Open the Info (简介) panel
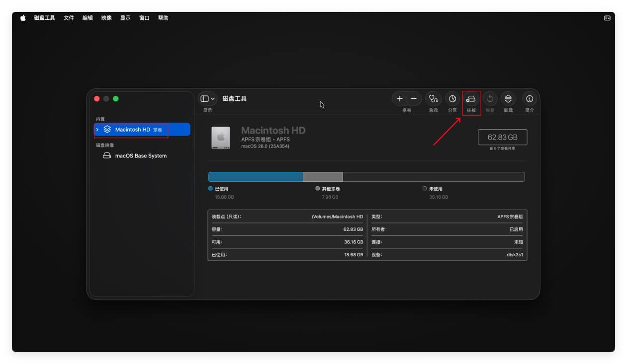Image resolution: width=627 pixels, height=364 pixels. pyautogui.click(x=529, y=99)
